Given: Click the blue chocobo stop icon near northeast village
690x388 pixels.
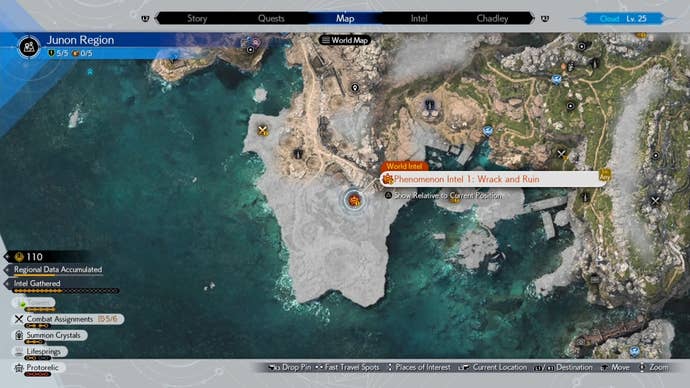Looking at the screenshot, I should click(557, 79).
